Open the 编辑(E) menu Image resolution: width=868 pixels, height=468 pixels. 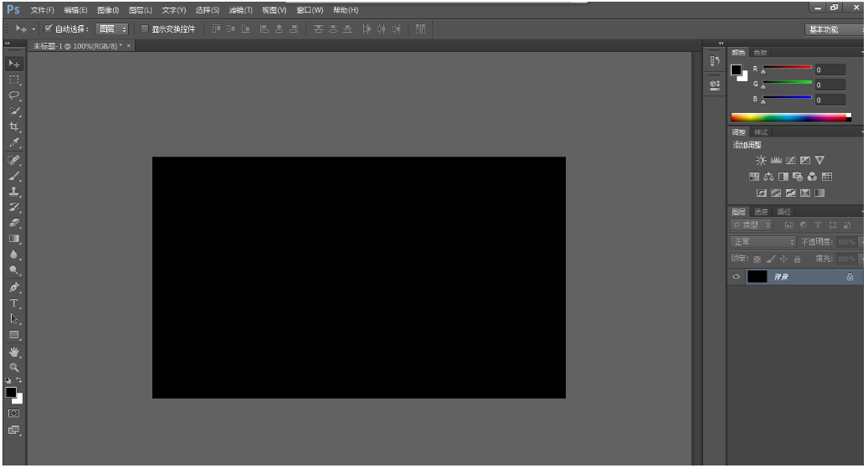click(x=75, y=11)
